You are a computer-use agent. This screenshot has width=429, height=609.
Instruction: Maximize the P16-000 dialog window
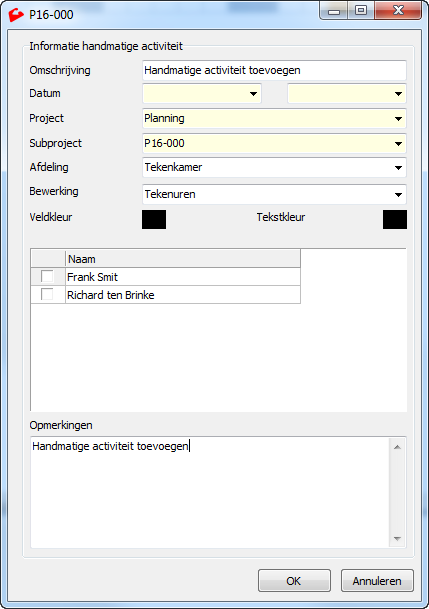[361, 10]
